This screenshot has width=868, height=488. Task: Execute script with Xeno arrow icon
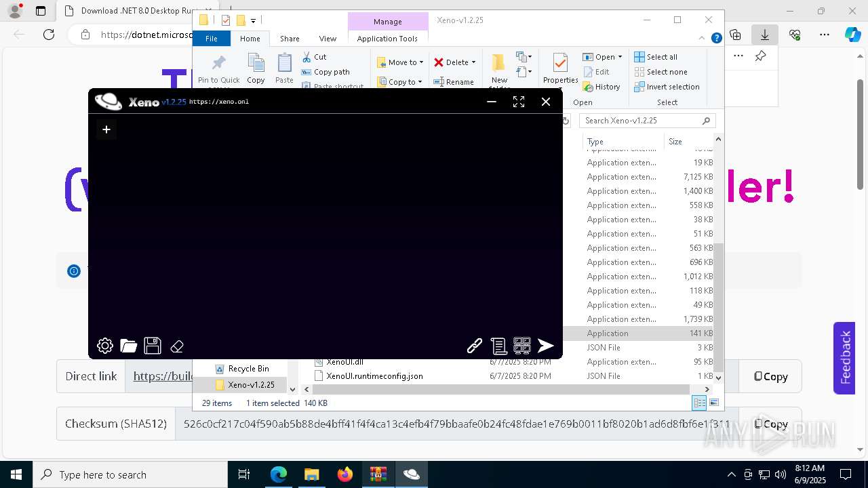[x=546, y=346]
